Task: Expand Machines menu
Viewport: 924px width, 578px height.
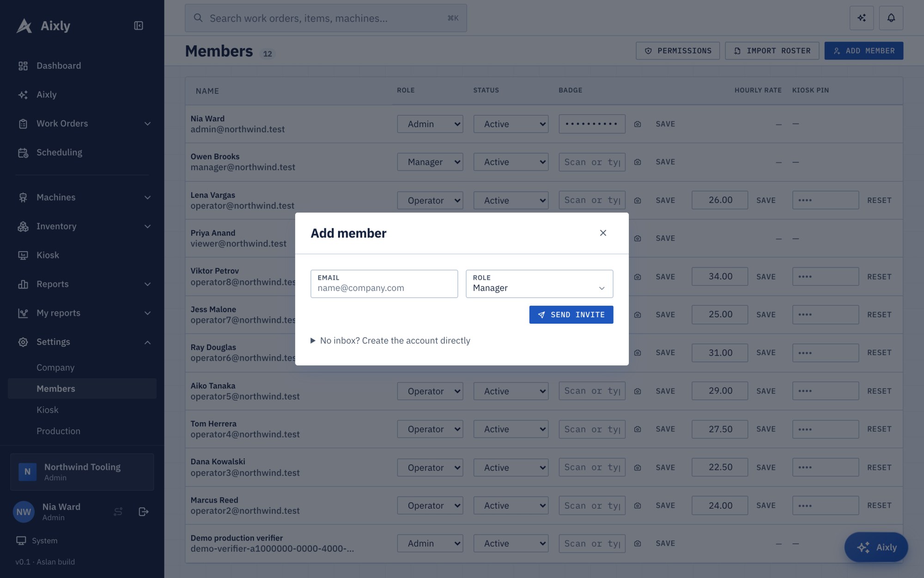Action: pos(82,197)
